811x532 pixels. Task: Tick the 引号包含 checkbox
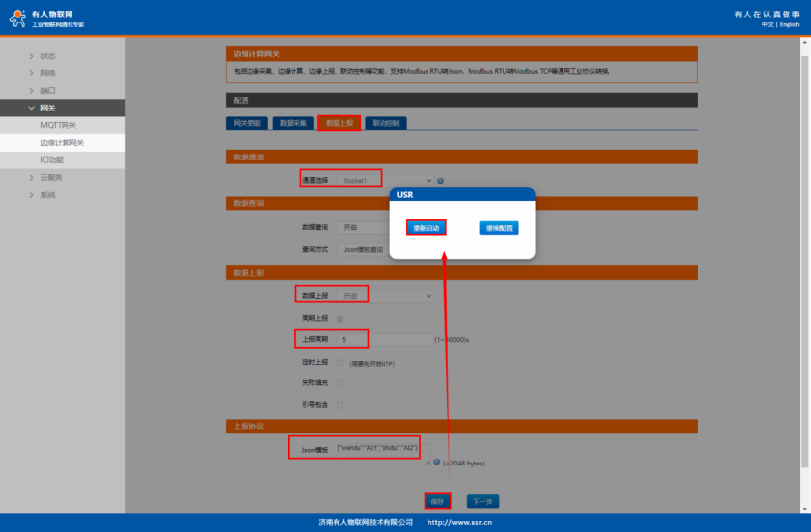tap(340, 404)
